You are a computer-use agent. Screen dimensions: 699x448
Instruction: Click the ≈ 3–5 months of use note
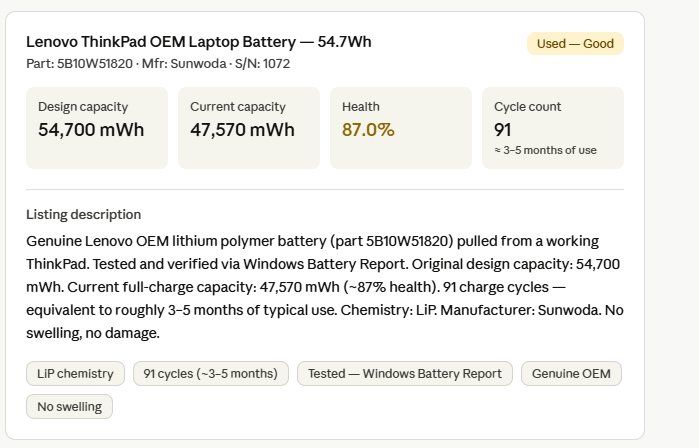click(x=545, y=150)
